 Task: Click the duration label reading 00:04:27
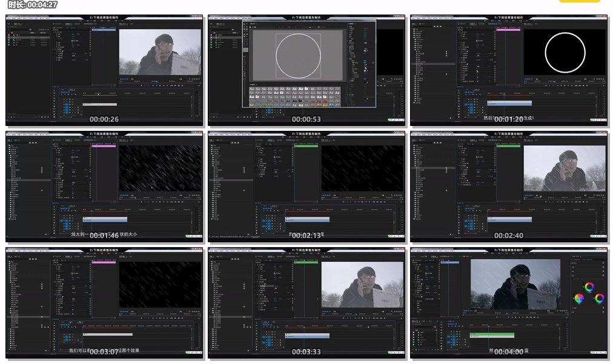(x=33, y=4)
